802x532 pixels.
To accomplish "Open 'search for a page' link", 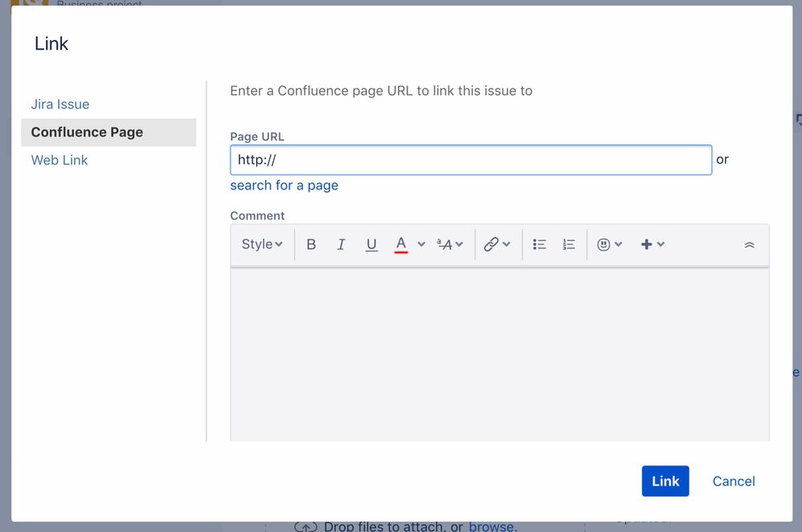I will tap(284, 185).
